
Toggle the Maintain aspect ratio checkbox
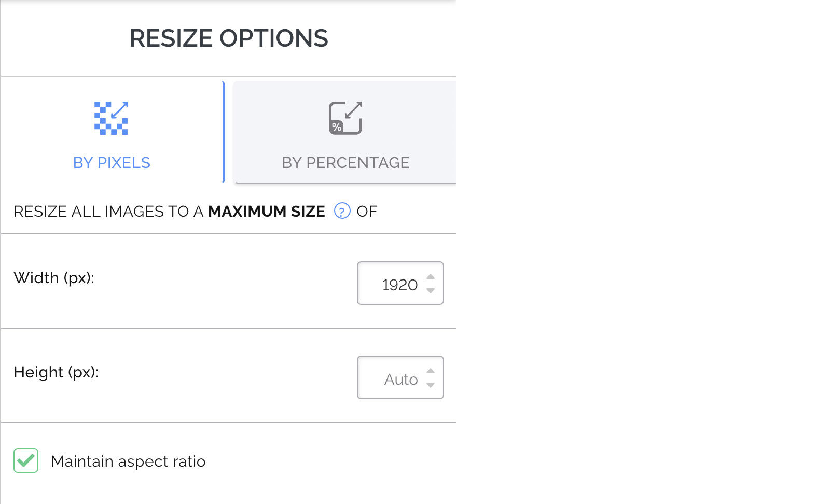click(x=26, y=460)
